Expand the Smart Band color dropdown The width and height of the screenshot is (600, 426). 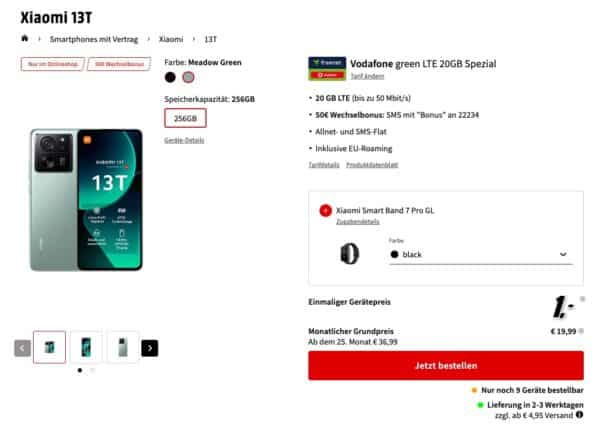point(481,255)
